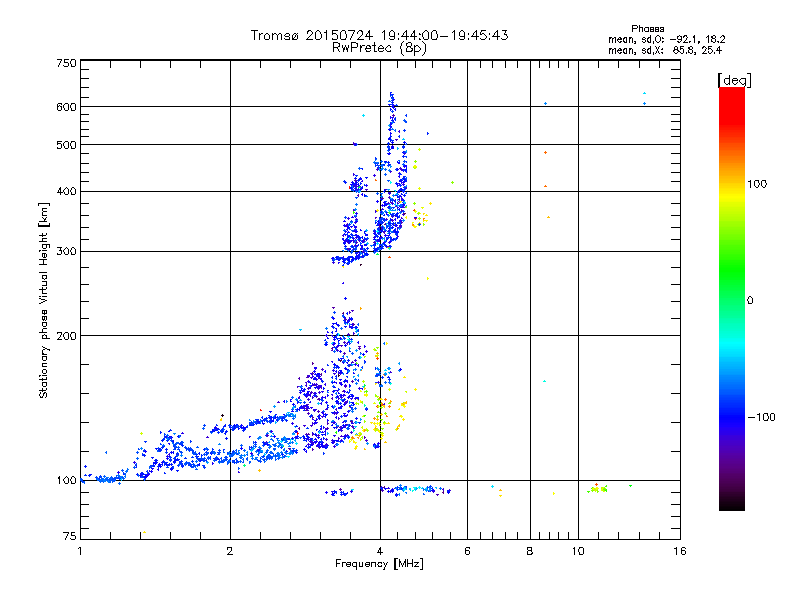Click the "Phases" statistics heading

tap(647, 29)
